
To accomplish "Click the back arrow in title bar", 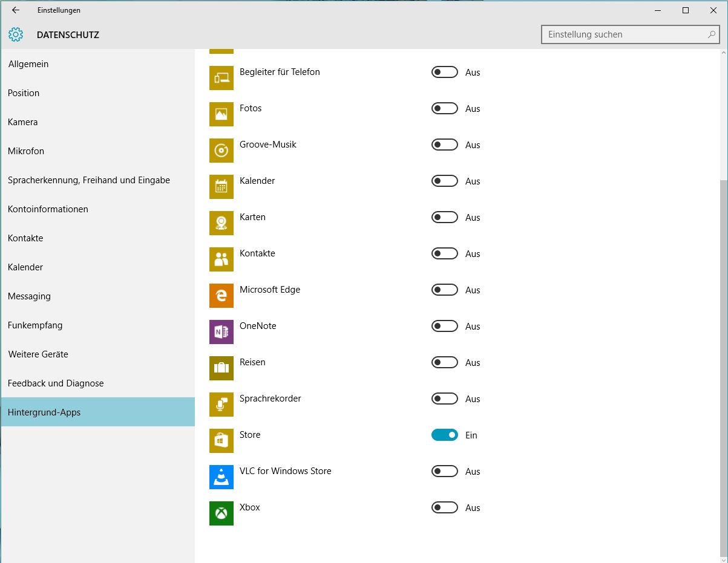I will tap(16, 10).
